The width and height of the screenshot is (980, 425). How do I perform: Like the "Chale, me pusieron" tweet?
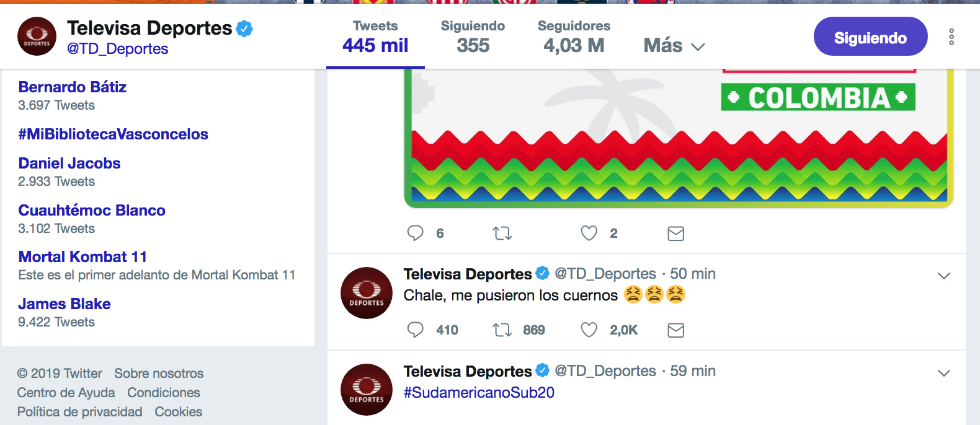[x=589, y=330]
